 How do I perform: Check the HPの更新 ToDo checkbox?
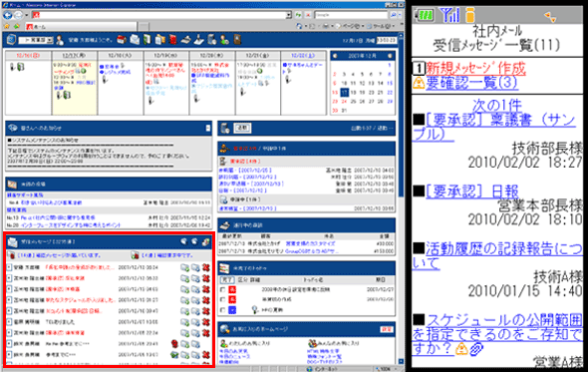pos(223,310)
